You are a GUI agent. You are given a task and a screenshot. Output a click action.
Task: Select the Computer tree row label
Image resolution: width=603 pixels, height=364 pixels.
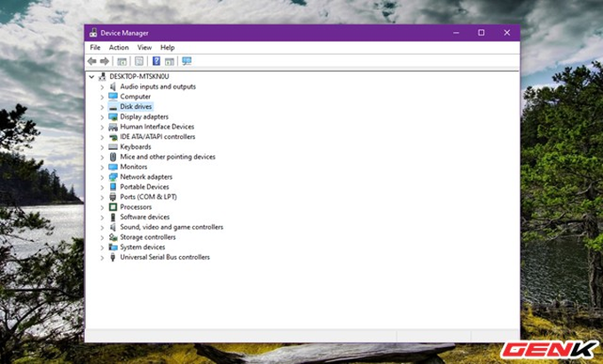tap(135, 97)
